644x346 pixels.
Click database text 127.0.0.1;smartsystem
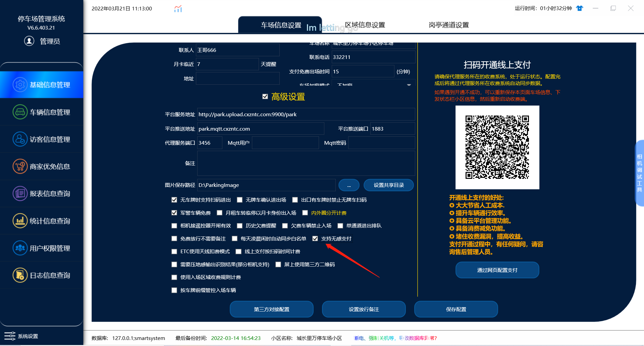[139, 338]
